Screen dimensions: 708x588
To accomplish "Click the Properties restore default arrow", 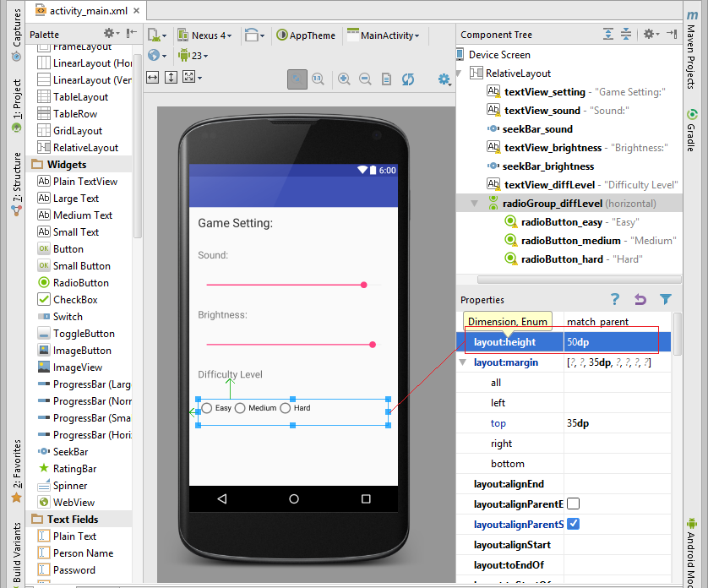I will 640,299.
